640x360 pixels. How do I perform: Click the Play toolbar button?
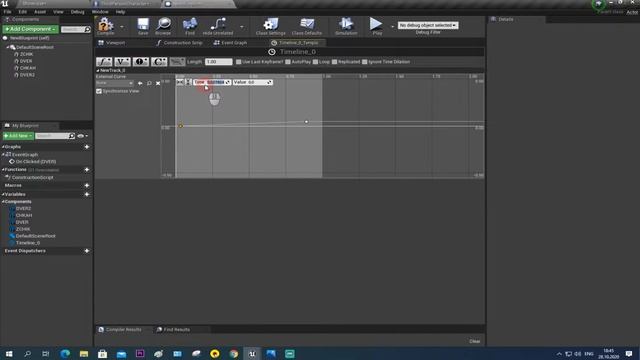[376, 25]
